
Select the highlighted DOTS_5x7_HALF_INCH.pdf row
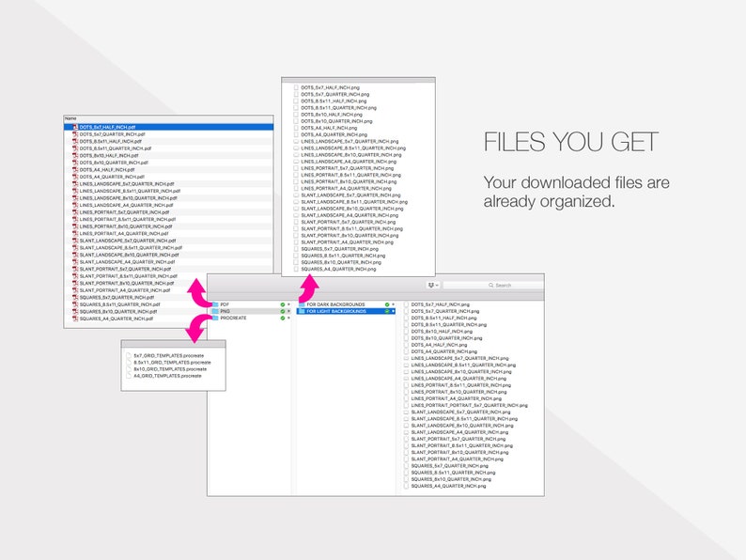[x=168, y=127]
